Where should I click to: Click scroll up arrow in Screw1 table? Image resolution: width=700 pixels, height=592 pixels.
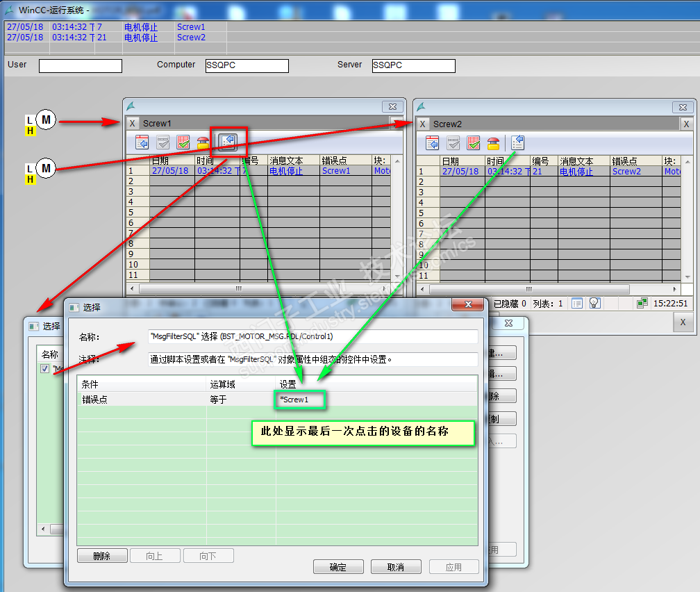pos(397,161)
